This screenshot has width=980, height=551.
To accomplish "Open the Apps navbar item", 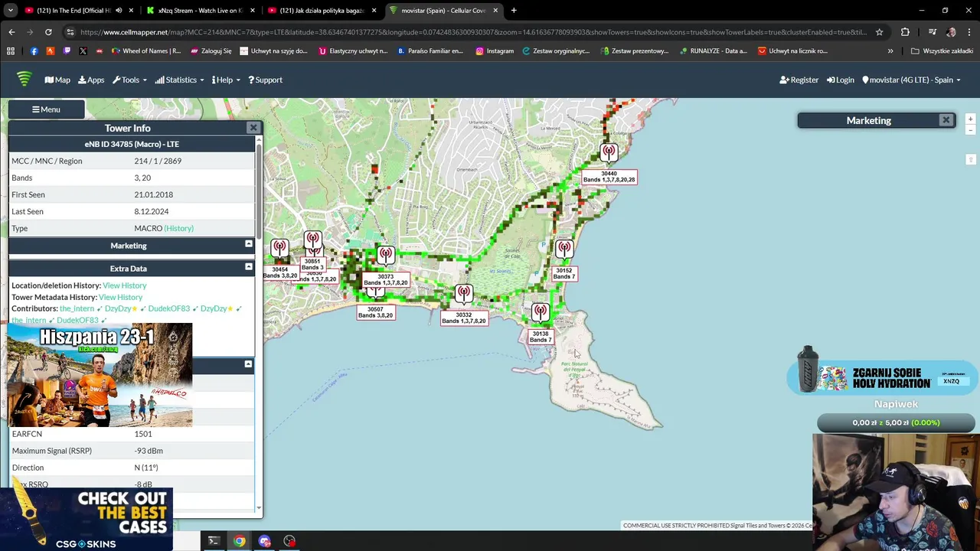I will click(x=91, y=80).
